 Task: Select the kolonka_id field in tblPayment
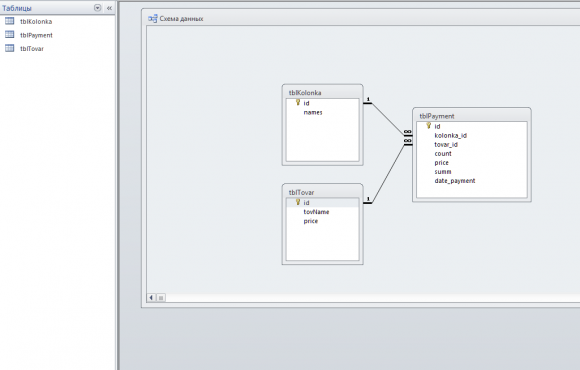[x=451, y=135]
